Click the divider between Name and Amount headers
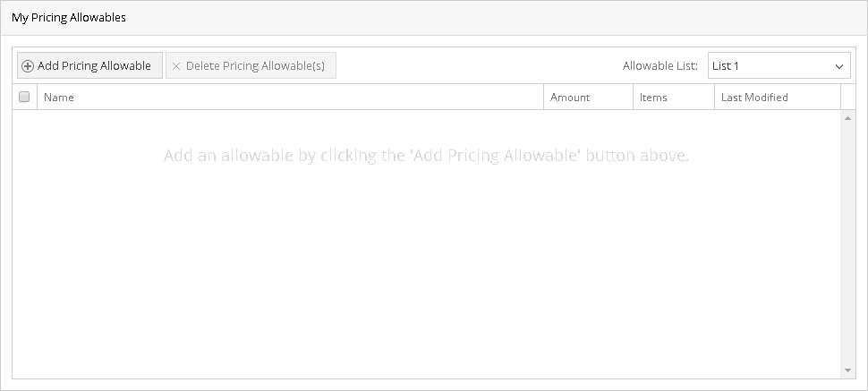This screenshot has width=868, height=391. click(543, 98)
